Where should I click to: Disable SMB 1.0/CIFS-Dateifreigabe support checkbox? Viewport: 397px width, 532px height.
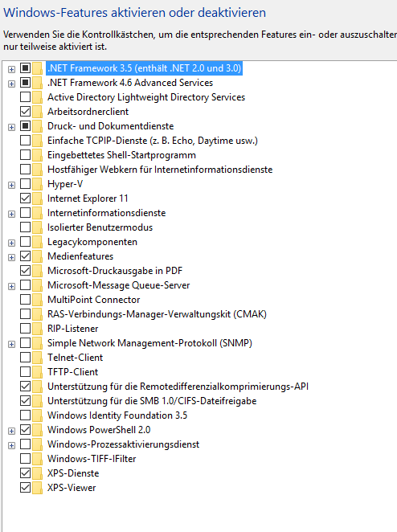point(26,401)
